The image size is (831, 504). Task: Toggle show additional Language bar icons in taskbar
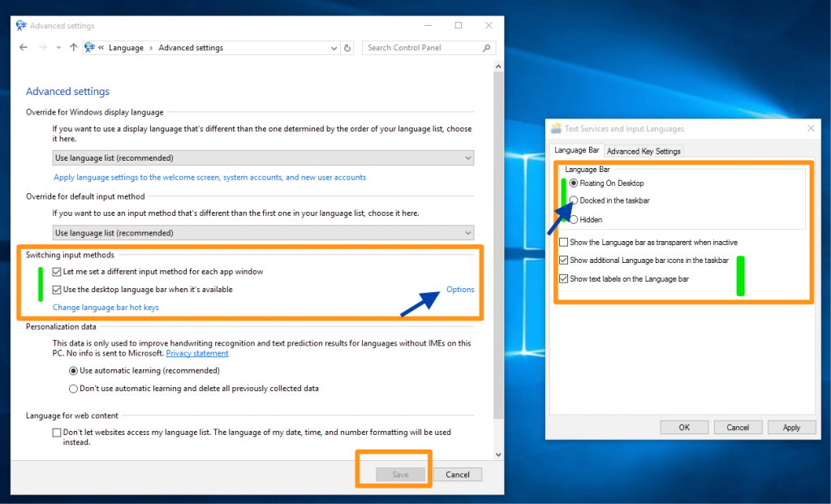tap(563, 261)
